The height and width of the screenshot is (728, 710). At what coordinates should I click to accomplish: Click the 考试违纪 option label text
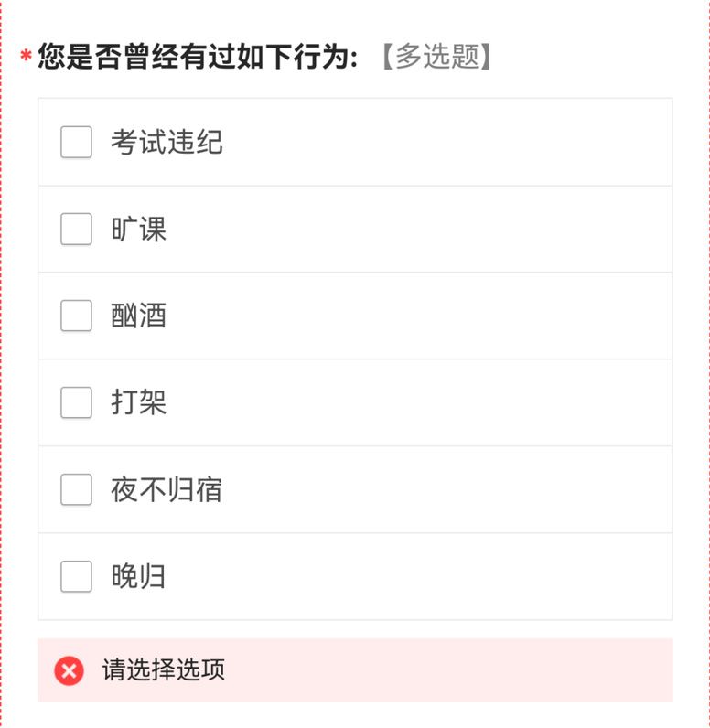pos(167,143)
